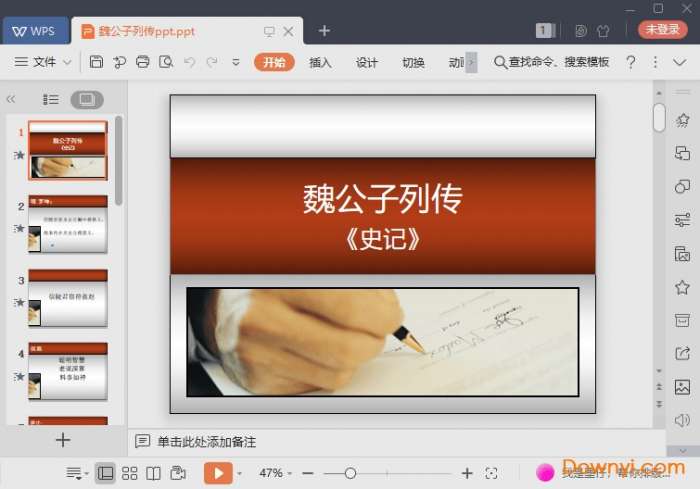Start slideshow with play button
The image size is (700, 489).
coord(218,473)
